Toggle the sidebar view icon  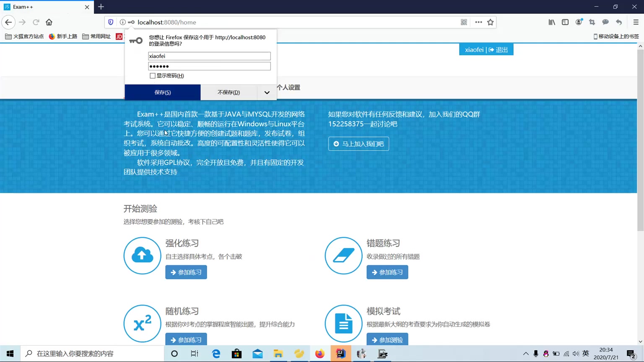[565, 22]
